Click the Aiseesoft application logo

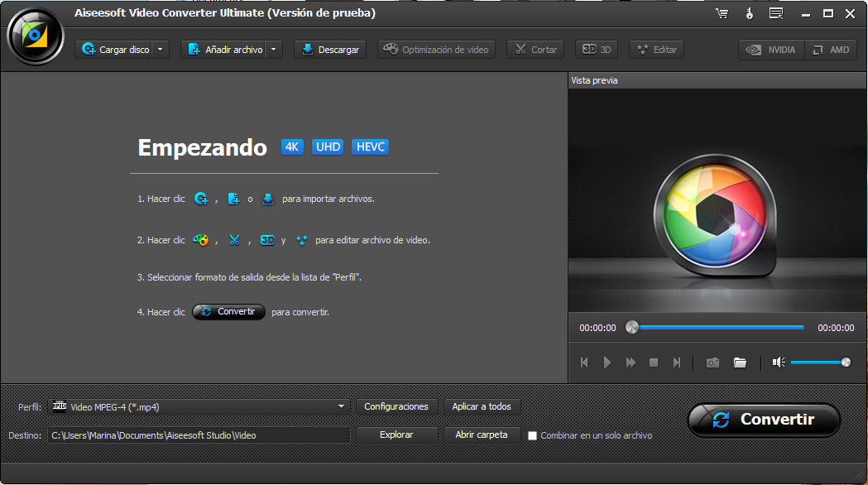point(36,36)
